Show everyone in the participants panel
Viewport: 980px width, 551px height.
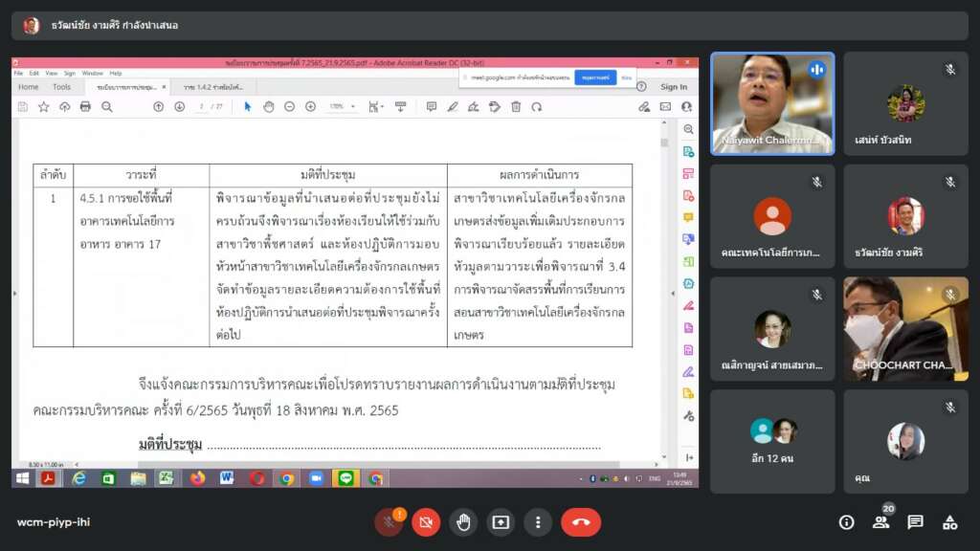pyautogui.click(x=881, y=522)
